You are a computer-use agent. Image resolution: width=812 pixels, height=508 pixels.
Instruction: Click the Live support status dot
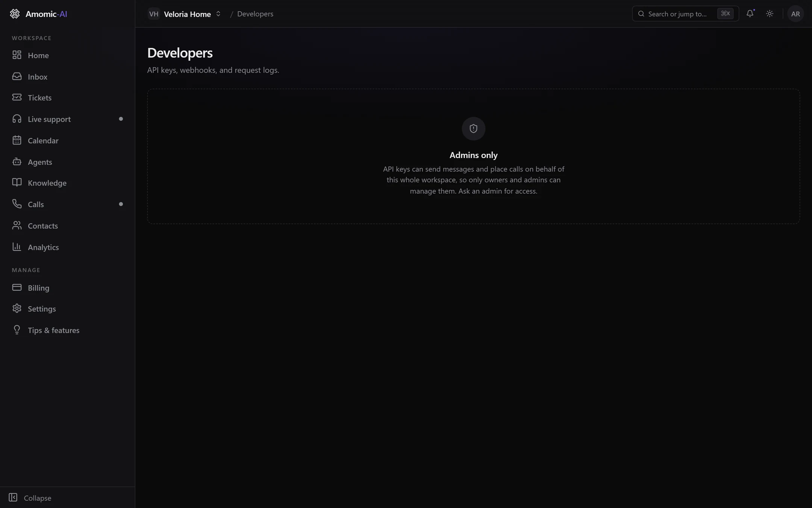point(121,119)
